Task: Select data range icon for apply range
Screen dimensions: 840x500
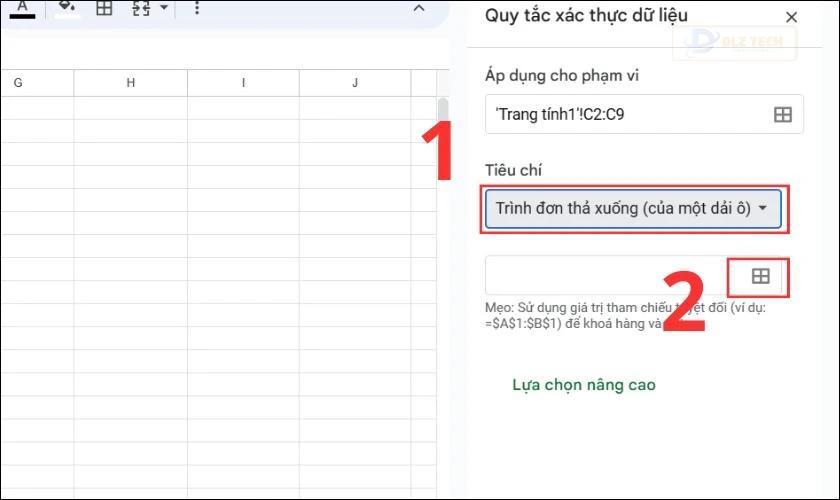Action: pos(783,114)
